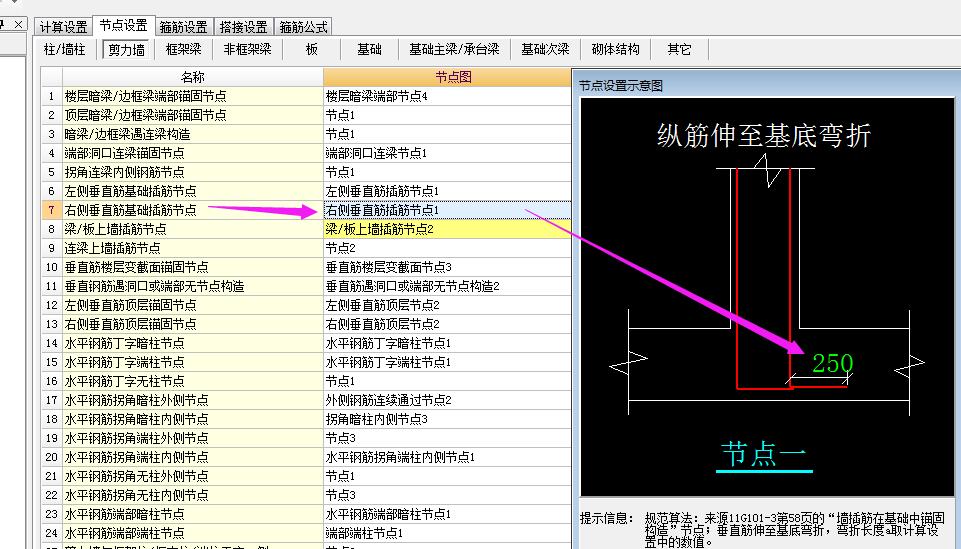
Task: Select row 顶层暗梁/边框梁端部锚固节点
Action: [192, 115]
